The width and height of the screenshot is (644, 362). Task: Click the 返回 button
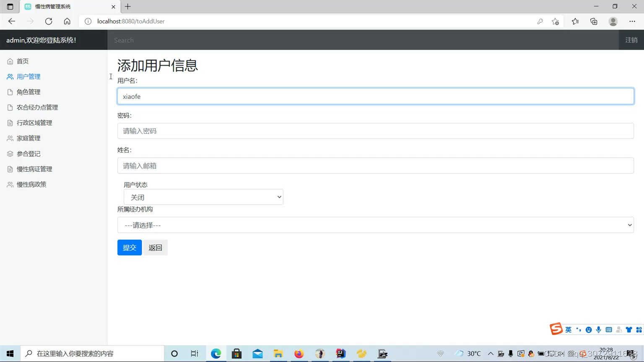156,248
